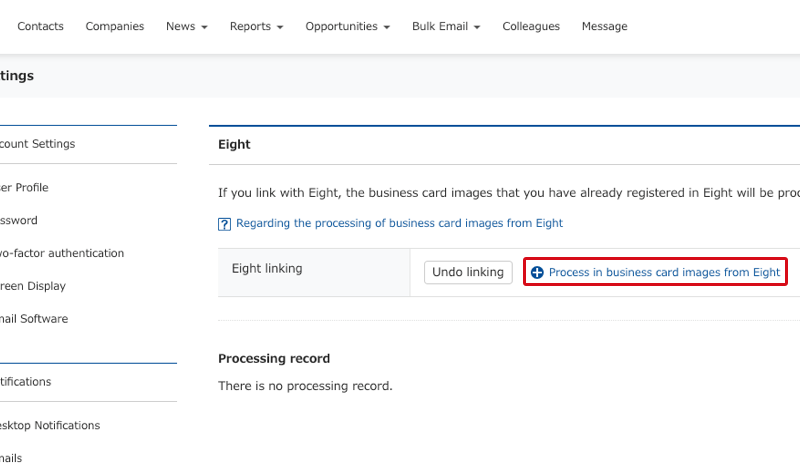Open the help link about Eight image processing
This screenshot has width=800, height=468.
tap(399, 223)
